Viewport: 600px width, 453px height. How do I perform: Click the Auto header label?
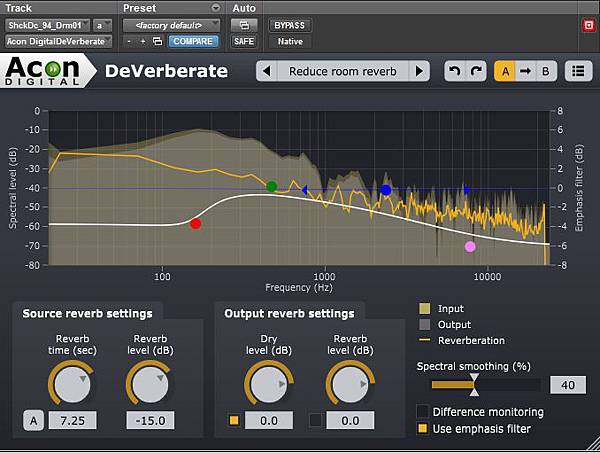pos(244,8)
